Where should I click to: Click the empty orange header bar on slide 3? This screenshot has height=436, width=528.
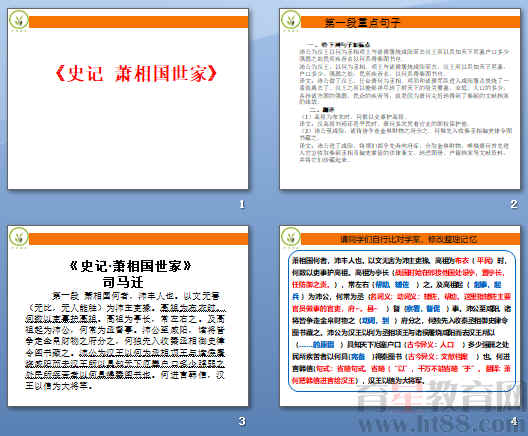point(138,239)
